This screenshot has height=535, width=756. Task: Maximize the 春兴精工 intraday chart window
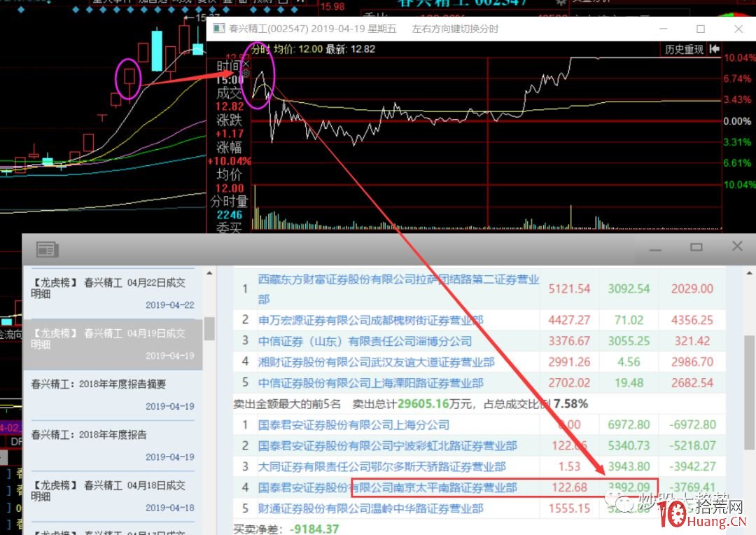point(701,29)
